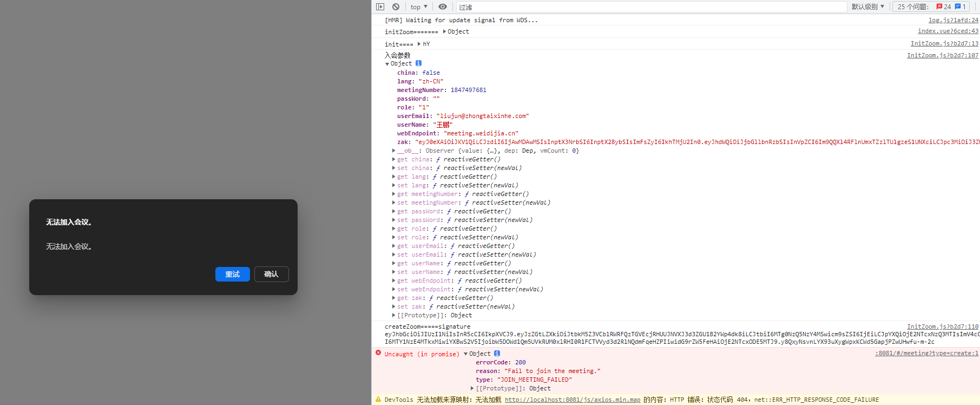Expand the set zak reactiveSetter entry
This screenshot has width=980, height=405.
(393, 306)
